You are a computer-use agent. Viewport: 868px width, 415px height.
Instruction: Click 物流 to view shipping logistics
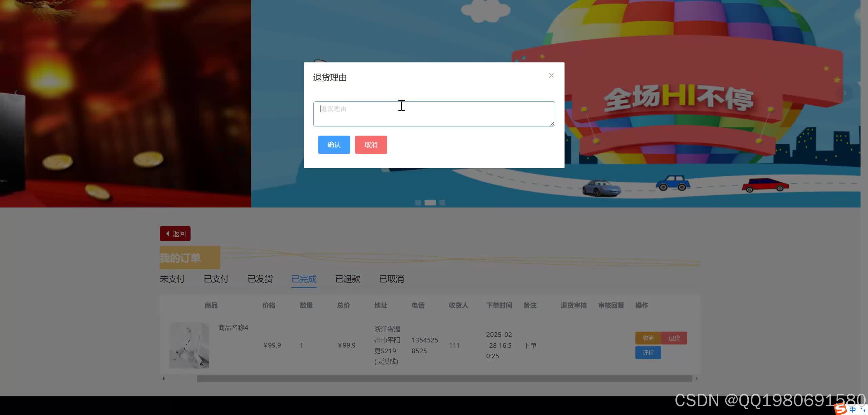point(648,338)
